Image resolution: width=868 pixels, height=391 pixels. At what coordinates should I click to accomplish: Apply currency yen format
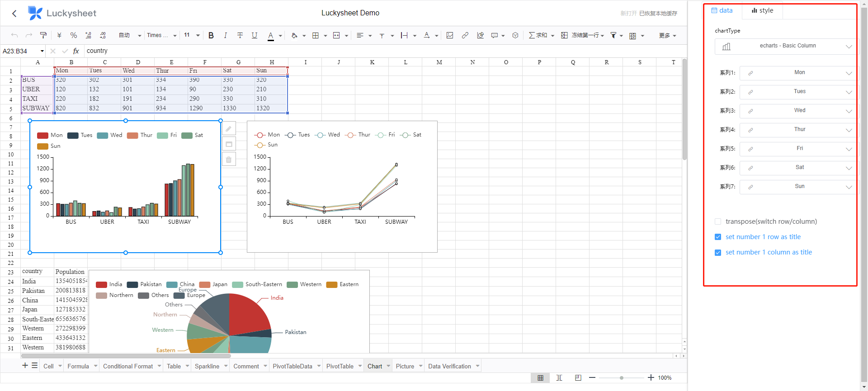pos(59,35)
